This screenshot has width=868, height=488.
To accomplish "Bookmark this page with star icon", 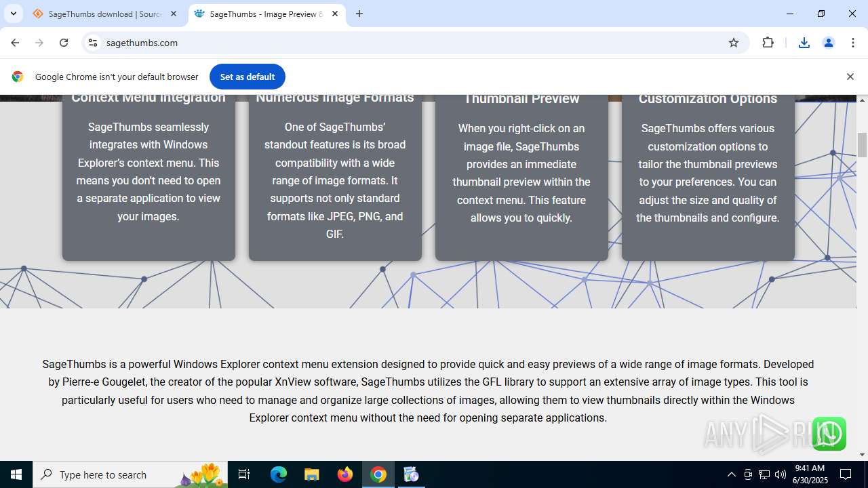I will click(x=734, y=43).
